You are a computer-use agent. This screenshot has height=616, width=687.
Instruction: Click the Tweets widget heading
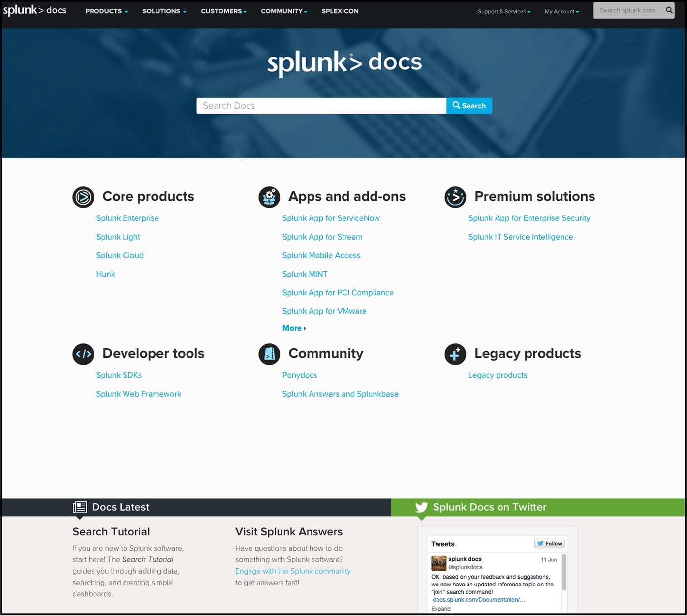pos(443,544)
